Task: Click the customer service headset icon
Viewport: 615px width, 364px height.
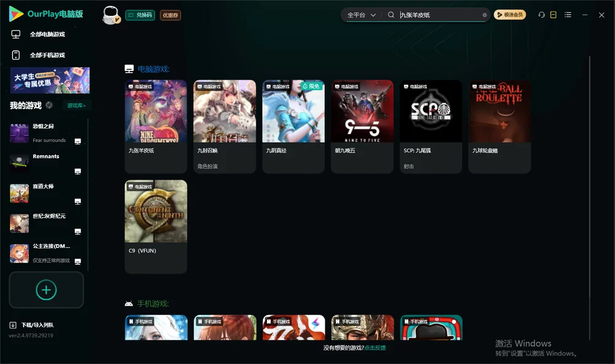Action: [542, 15]
